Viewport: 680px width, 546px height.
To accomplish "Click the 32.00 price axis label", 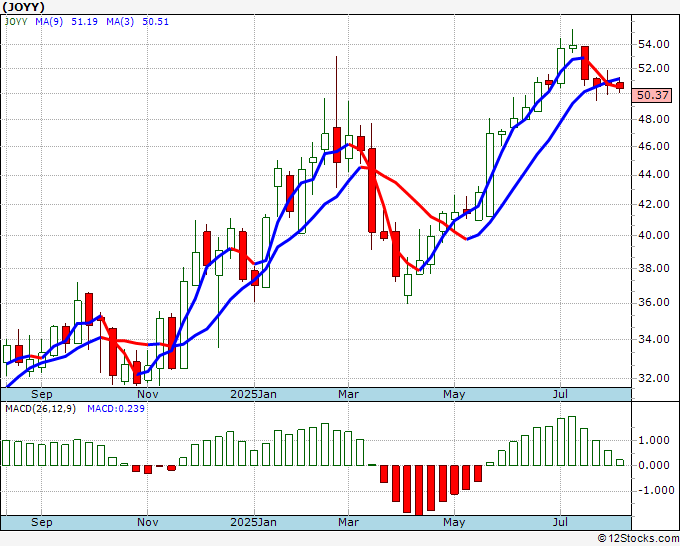I will 653,378.
